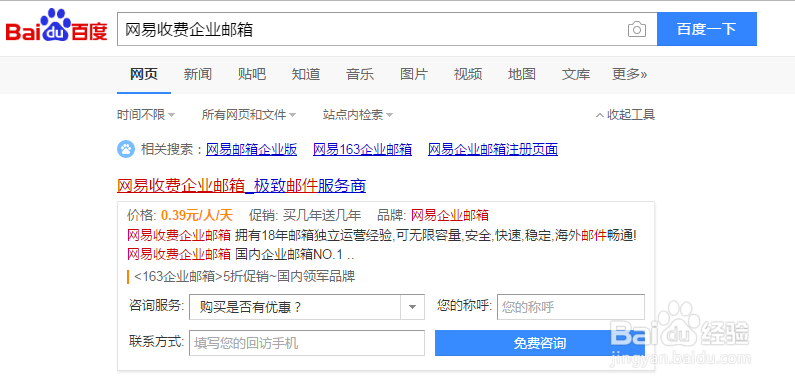Click the 免费咨询 button
This screenshot has width=795, height=386.
540,343
